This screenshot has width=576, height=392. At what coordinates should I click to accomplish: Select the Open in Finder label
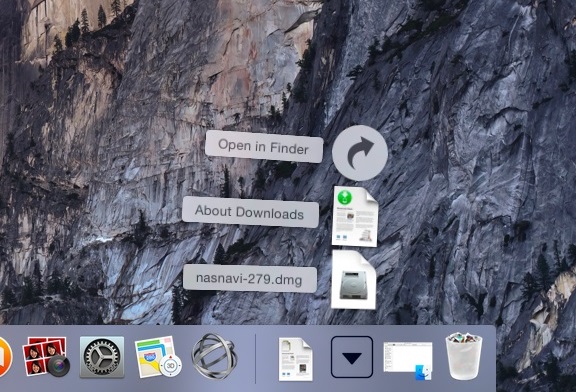coord(264,147)
